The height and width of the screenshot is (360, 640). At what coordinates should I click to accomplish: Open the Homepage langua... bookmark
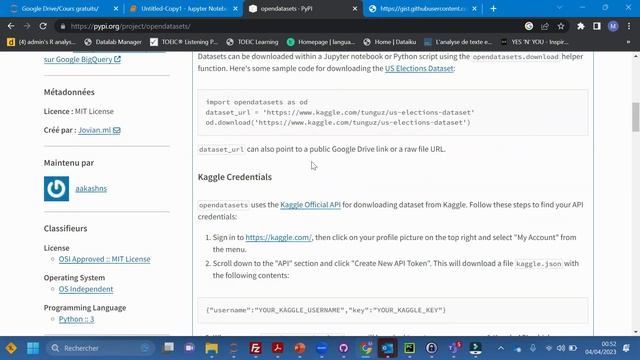[321, 42]
